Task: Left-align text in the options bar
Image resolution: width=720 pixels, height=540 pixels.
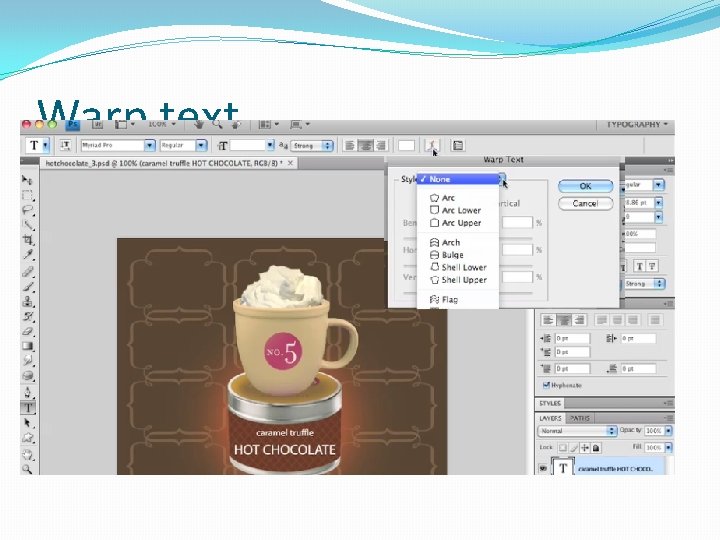Action: 350,146
